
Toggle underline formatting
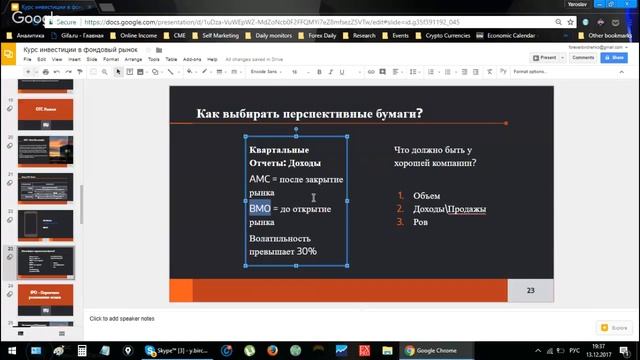tap(342, 72)
